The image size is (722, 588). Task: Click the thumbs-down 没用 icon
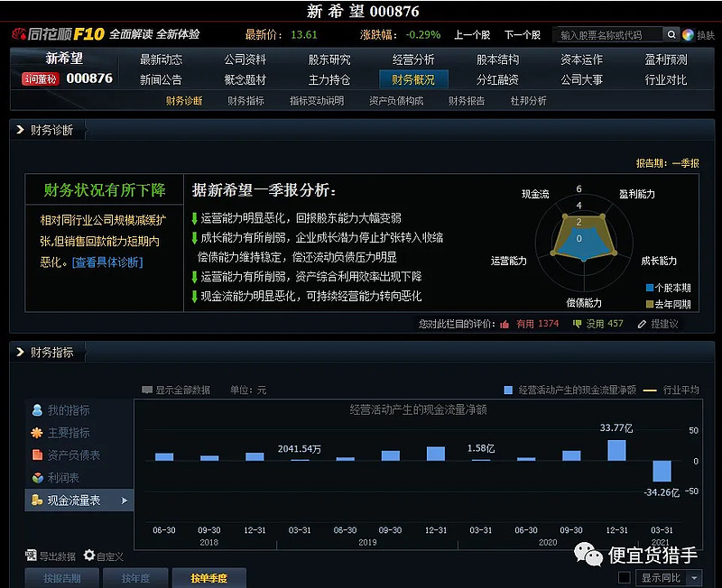click(x=577, y=324)
